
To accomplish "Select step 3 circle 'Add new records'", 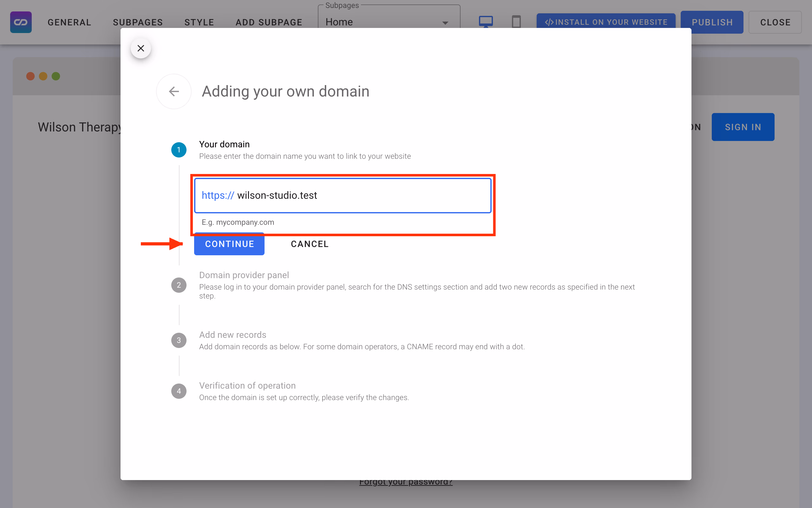I will (x=179, y=340).
